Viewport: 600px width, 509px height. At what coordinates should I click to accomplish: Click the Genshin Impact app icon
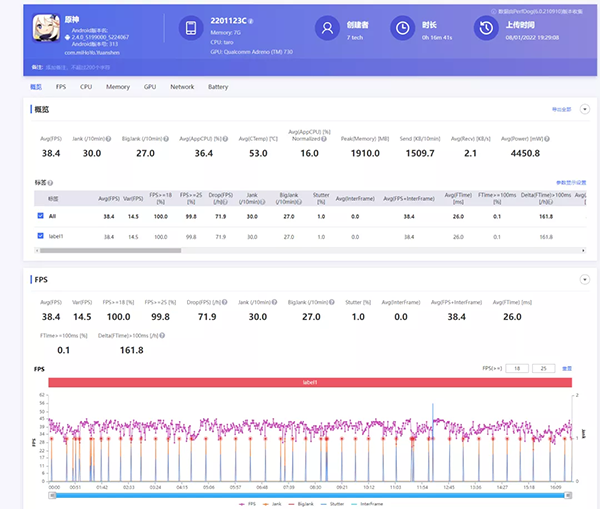pos(45,29)
